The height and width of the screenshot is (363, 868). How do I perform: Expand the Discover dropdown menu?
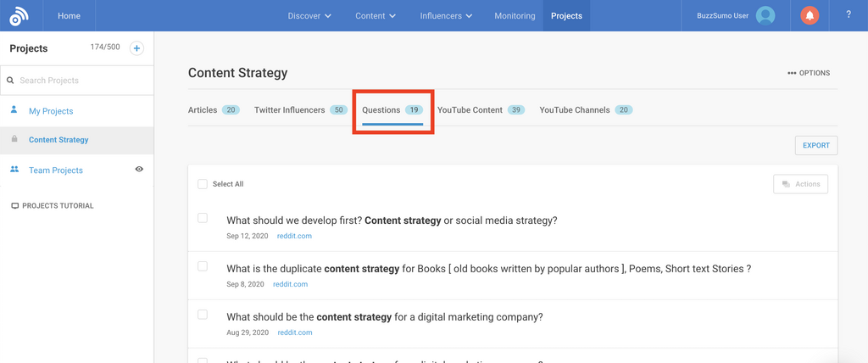(309, 15)
